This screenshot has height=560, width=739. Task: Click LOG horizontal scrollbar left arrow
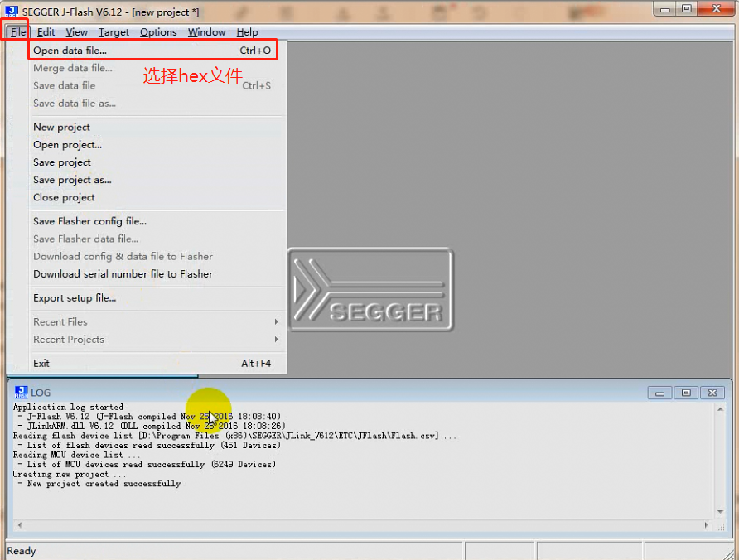coord(19,525)
